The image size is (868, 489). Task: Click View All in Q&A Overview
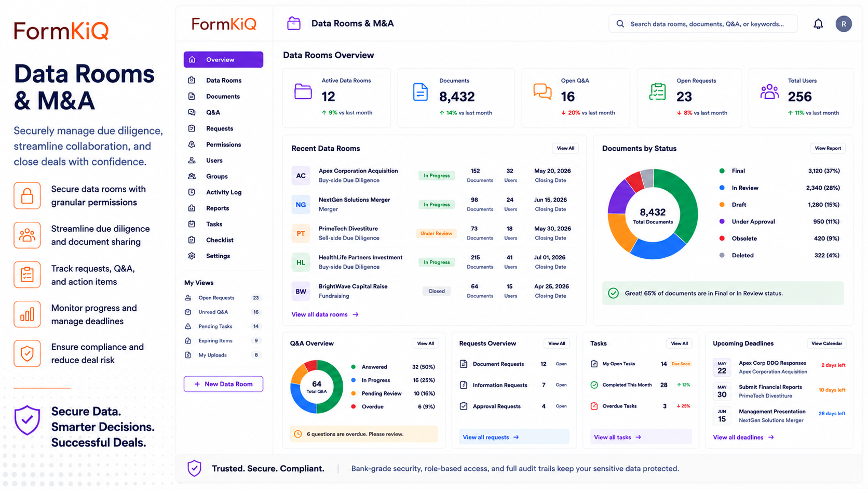pyautogui.click(x=426, y=343)
